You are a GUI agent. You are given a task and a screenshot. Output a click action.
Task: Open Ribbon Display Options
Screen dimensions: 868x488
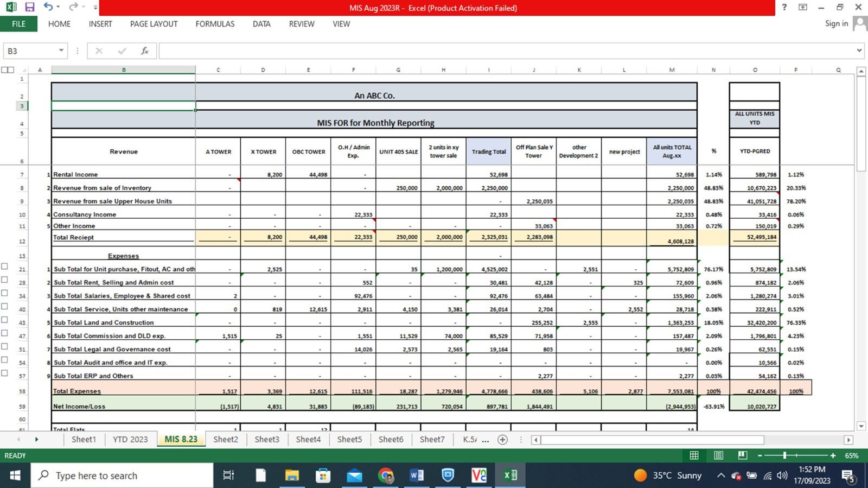click(803, 7)
